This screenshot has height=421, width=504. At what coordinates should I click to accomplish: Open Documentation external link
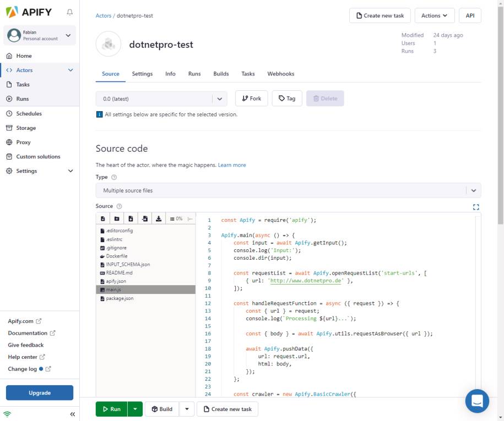[x=31, y=333]
